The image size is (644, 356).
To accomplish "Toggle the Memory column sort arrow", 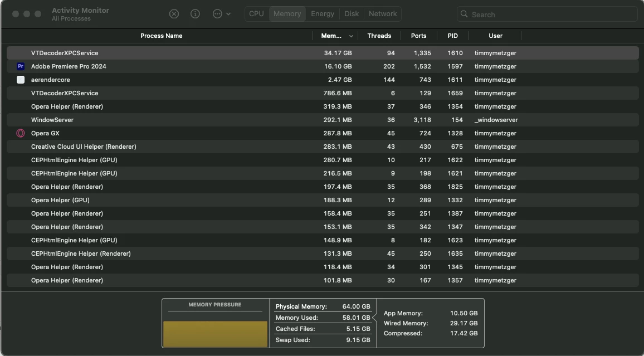I will (x=351, y=36).
